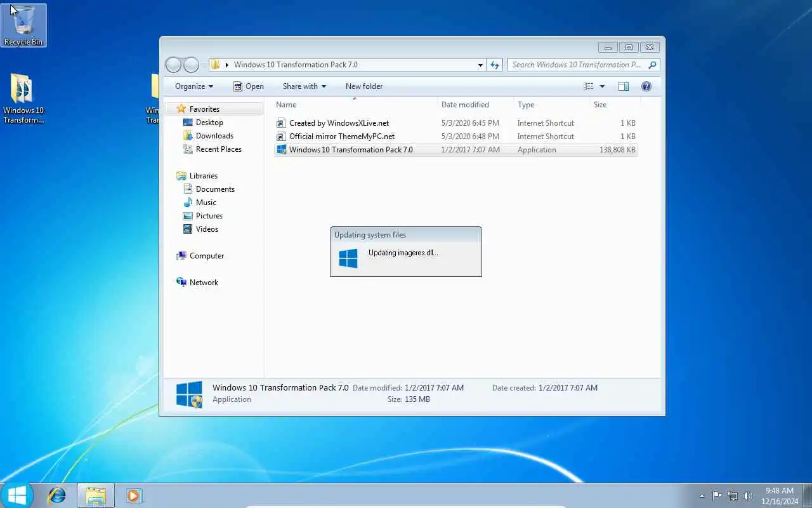Viewport: 812px width, 508px height.
Task: Click the volume speaker tray icon
Action: [748, 496]
